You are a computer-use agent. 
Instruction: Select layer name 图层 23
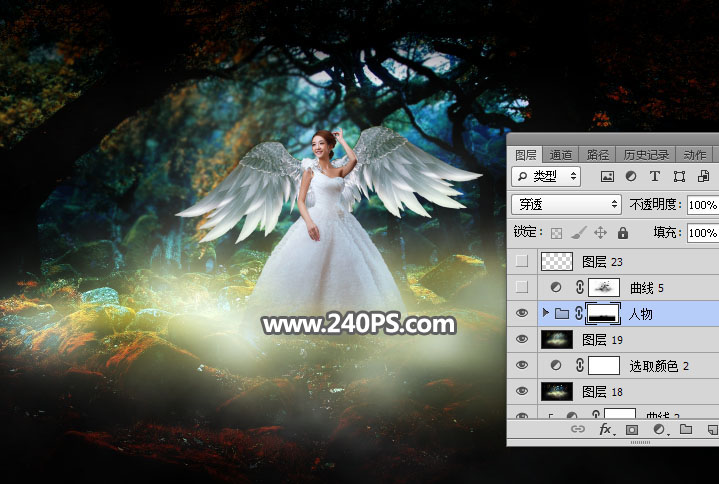pos(602,262)
